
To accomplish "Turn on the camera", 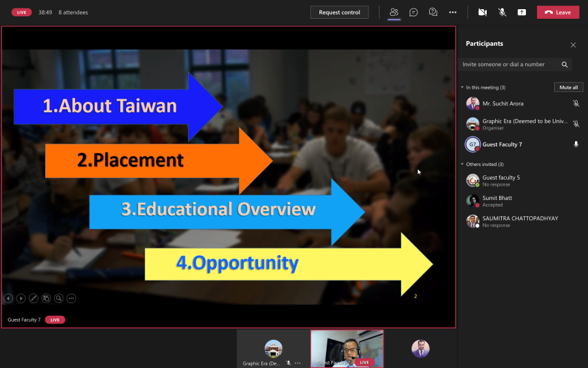I will 482,12.
